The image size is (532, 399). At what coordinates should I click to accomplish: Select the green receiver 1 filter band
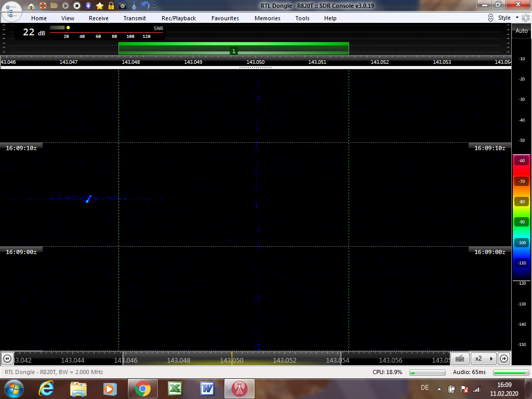pyautogui.click(x=234, y=48)
